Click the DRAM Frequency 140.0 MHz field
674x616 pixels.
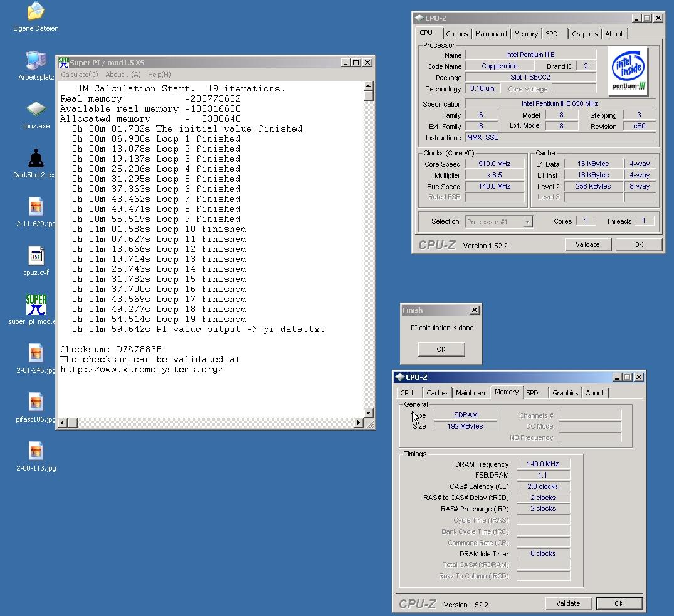(543, 464)
